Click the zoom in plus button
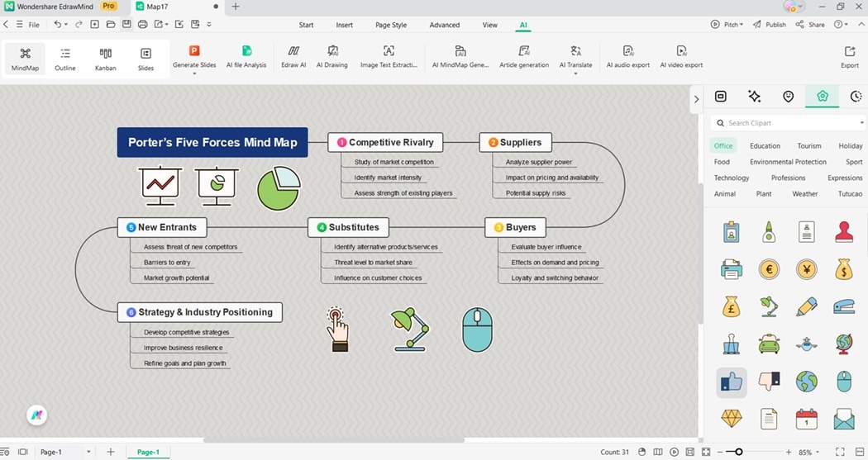This screenshot has width=868, height=460. (x=789, y=453)
